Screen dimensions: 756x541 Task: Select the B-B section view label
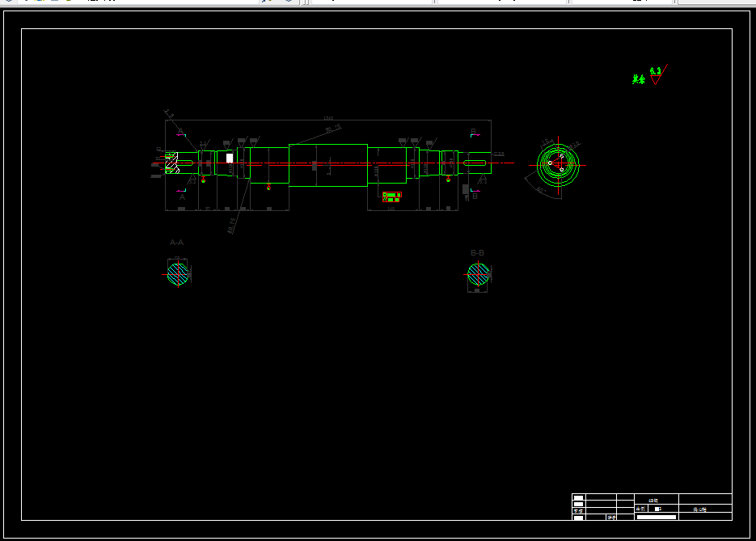pyautogui.click(x=477, y=252)
